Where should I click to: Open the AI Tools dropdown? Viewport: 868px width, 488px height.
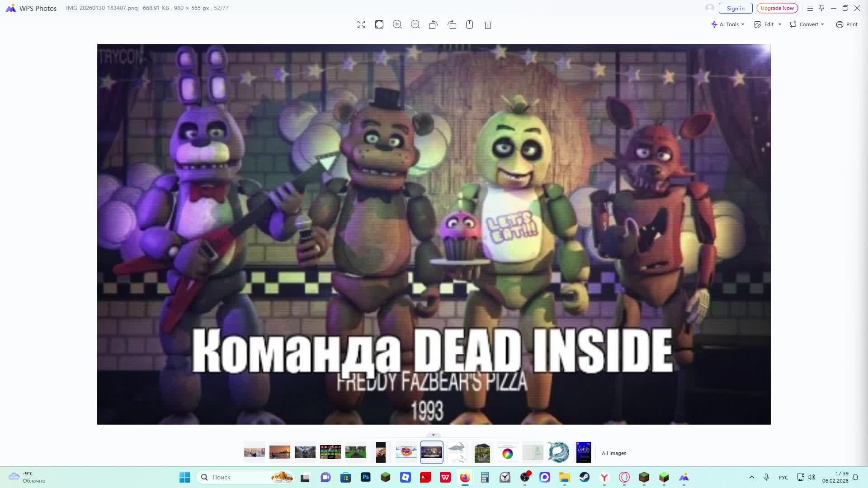(727, 24)
